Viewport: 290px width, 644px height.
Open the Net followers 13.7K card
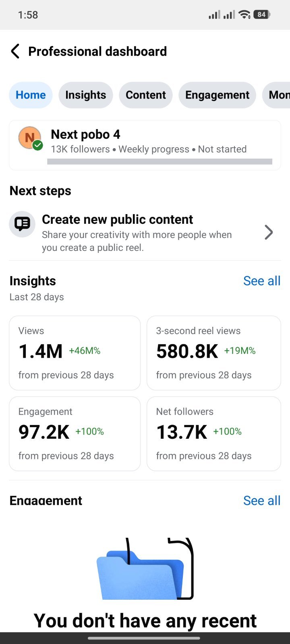point(214,434)
